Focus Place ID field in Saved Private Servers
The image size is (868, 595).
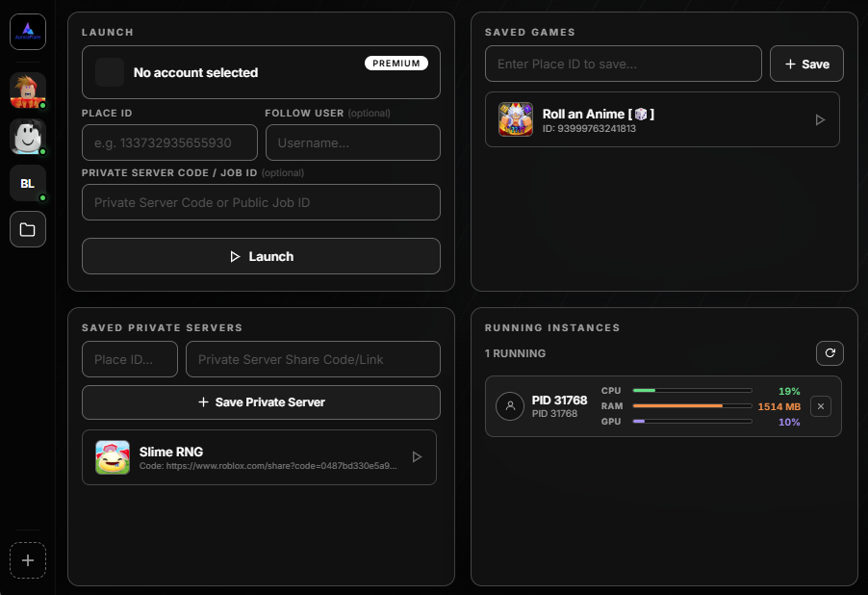click(x=130, y=359)
